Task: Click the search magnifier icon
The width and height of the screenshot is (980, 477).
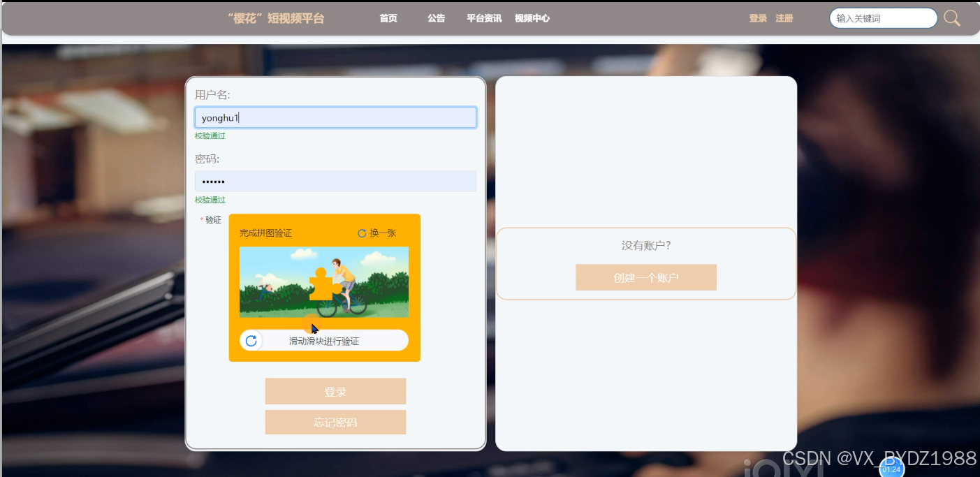Action: pos(952,18)
